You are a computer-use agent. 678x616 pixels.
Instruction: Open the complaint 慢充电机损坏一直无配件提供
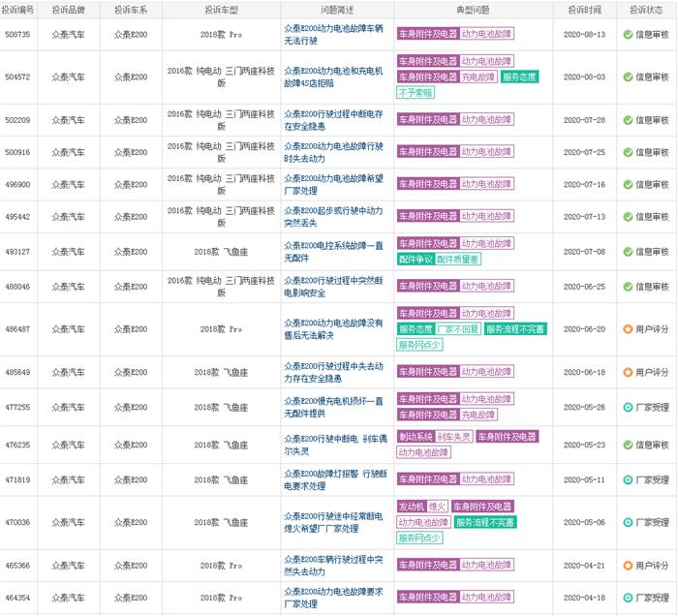pyautogui.click(x=333, y=407)
